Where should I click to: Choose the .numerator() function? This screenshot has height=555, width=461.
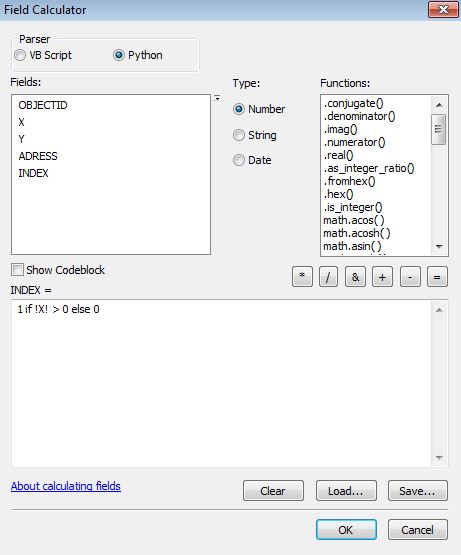pyautogui.click(x=354, y=142)
